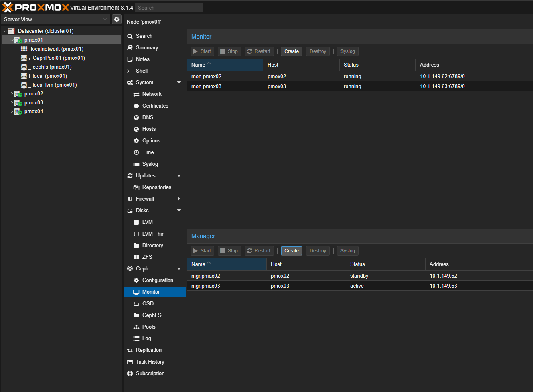Click the Proxmox logo in header

[36, 8]
